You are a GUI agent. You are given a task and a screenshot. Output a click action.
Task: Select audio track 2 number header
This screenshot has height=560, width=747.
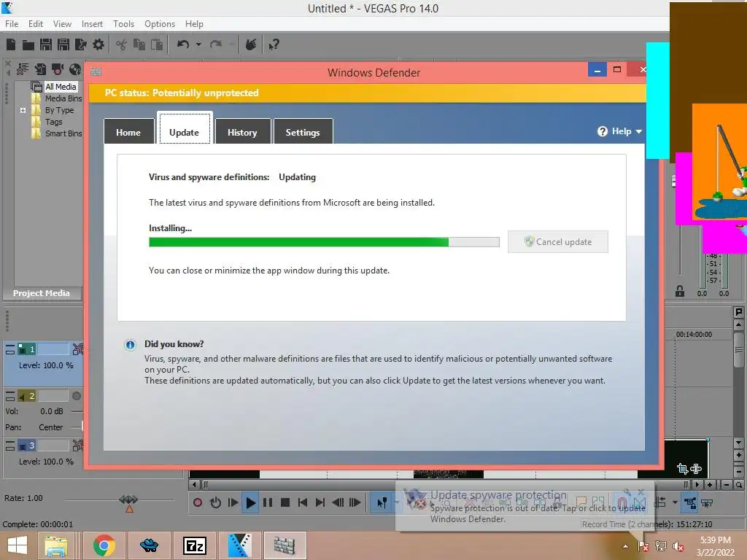click(x=27, y=396)
